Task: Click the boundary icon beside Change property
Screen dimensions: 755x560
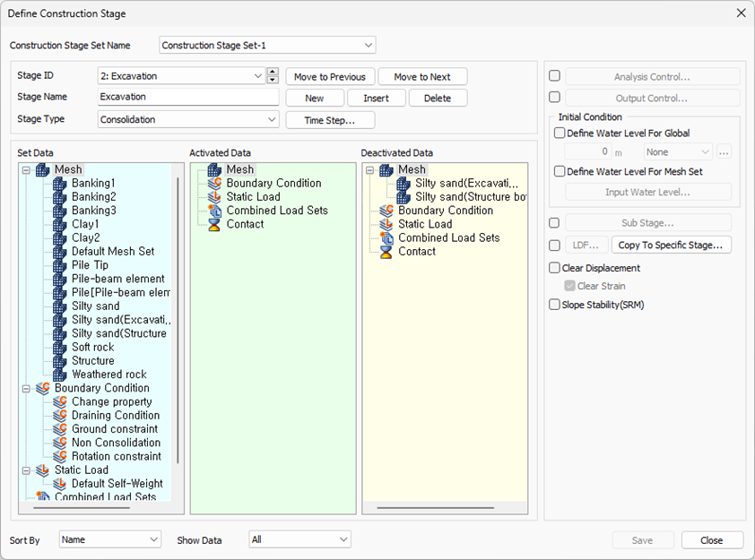Action: [60, 401]
